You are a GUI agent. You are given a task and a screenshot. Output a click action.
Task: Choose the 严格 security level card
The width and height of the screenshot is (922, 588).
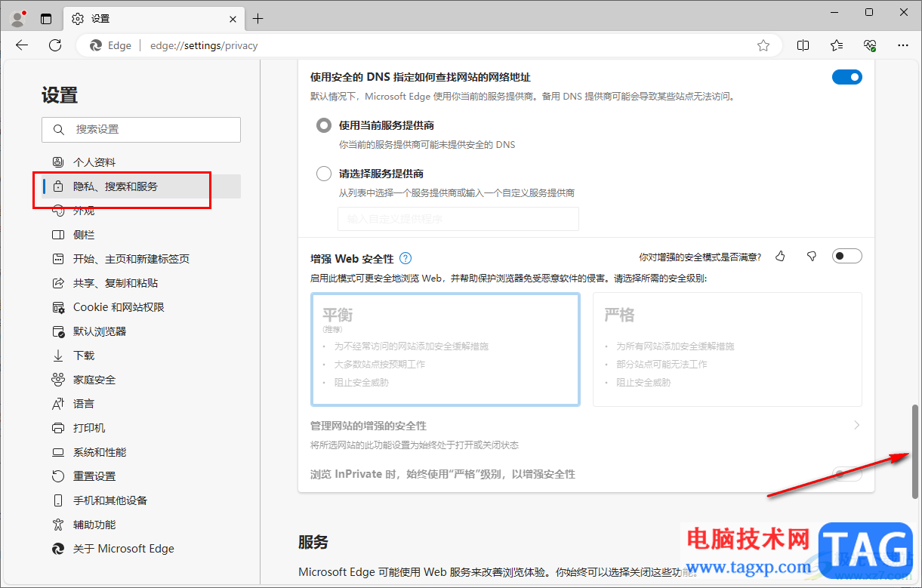pyautogui.click(x=727, y=349)
